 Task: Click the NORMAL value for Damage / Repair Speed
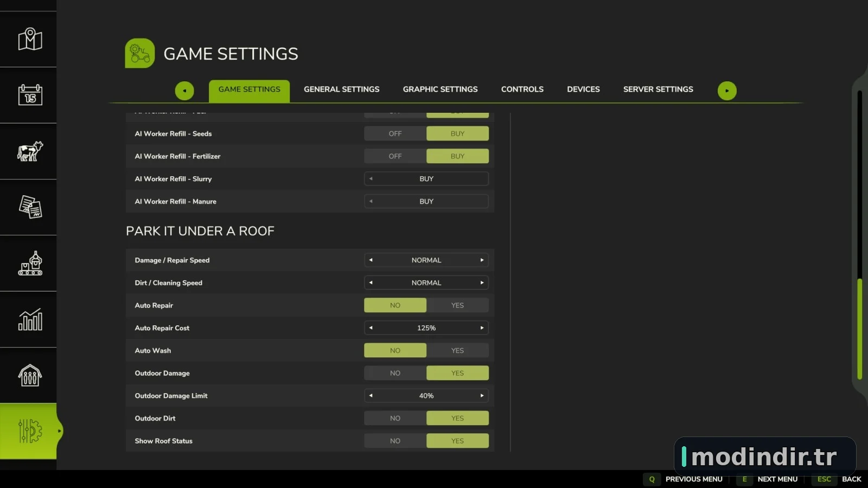coord(426,260)
